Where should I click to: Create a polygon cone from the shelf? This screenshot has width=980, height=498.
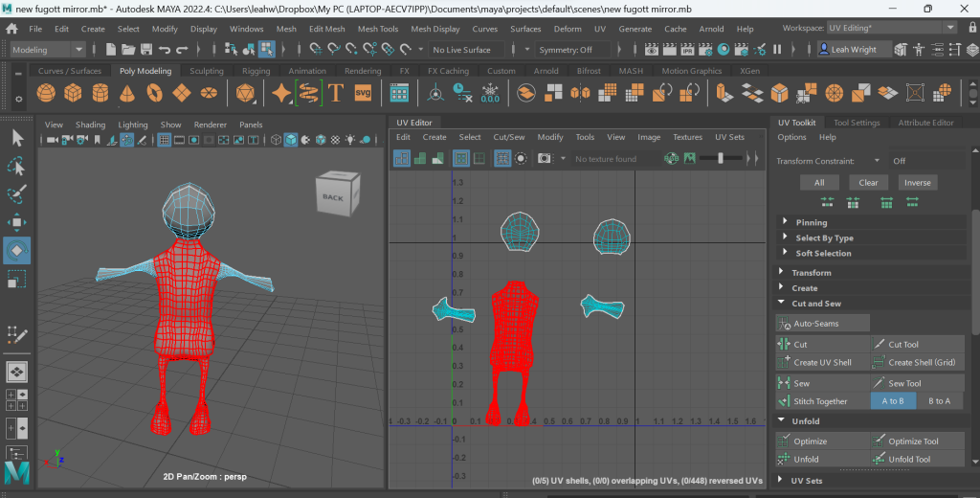tap(127, 93)
